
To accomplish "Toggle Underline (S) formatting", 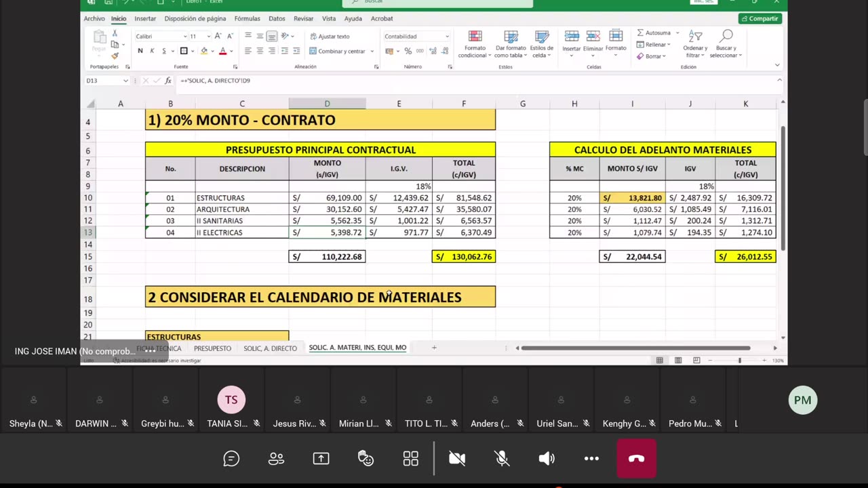I will pyautogui.click(x=163, y=51).
